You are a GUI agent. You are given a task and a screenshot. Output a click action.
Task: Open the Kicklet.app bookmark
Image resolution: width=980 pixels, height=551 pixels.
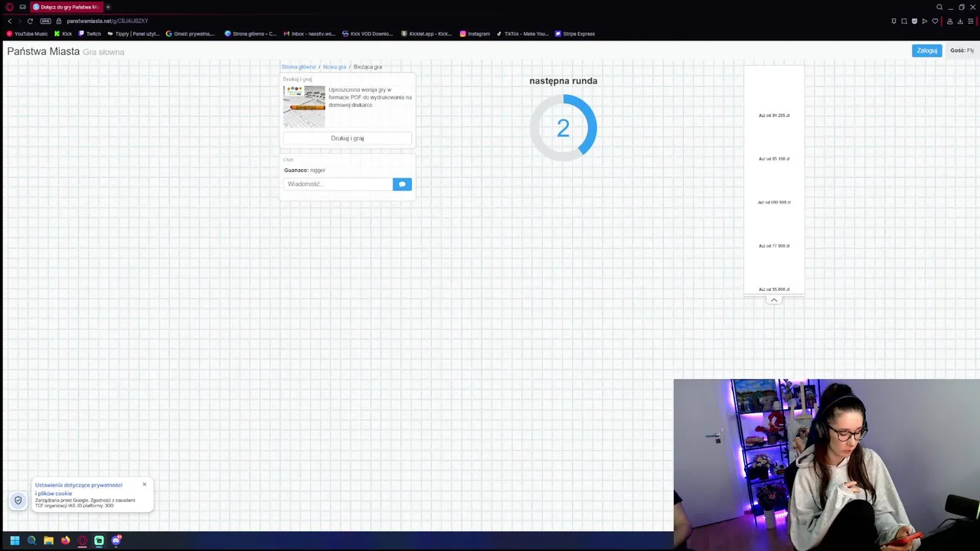[426, 34]
